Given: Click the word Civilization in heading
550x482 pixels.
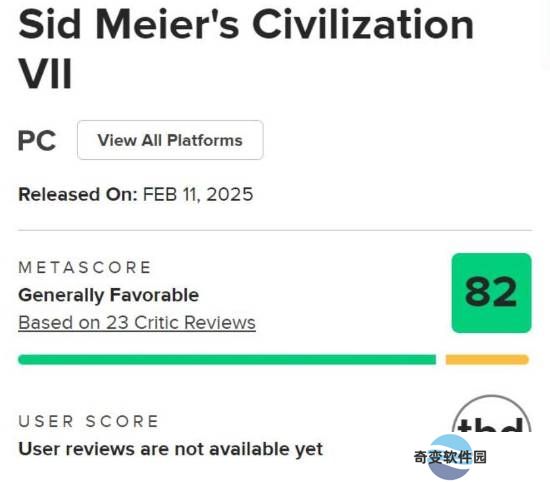Looking at the screenshot, I should (363, 25).
